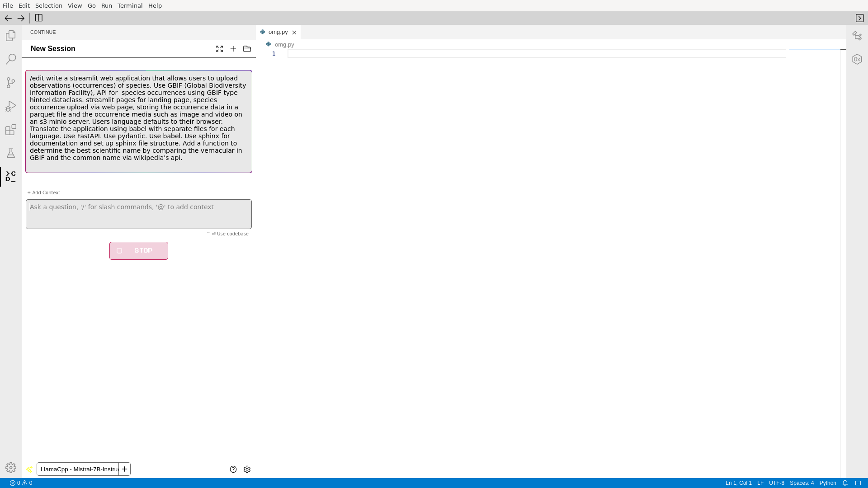The height and width of the screenshot is (488, 868).
Task: Click Spaces: 4 indentation setting
Action: click(x=802, y=483)
